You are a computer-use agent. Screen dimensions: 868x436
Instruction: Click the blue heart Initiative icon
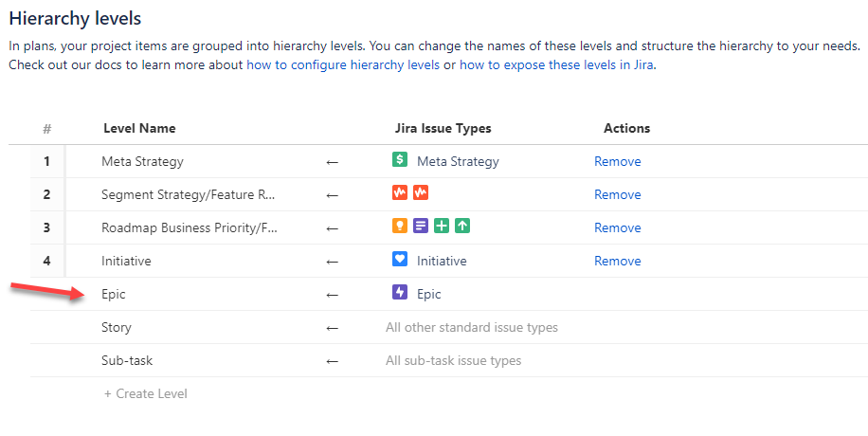click(400, 260)
